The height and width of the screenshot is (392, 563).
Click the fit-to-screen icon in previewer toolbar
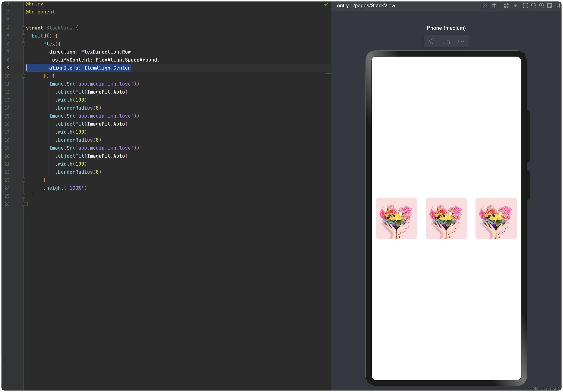[x=549, y=5]
